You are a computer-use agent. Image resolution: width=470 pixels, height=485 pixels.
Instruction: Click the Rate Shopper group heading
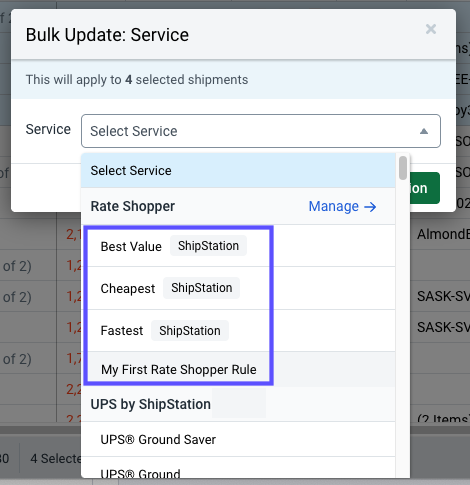133,206
